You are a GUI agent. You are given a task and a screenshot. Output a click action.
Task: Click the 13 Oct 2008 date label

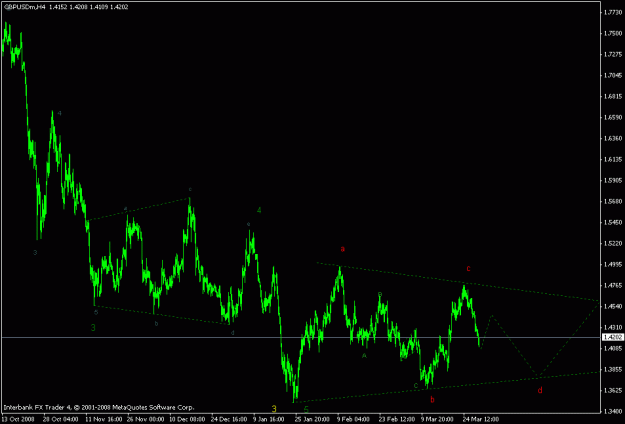tap(17, 419)
